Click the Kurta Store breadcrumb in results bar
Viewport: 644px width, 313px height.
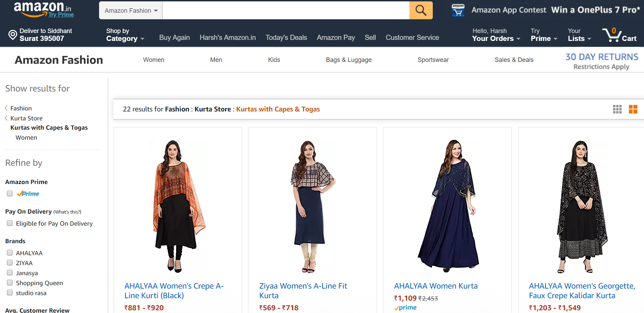(213, 109)
